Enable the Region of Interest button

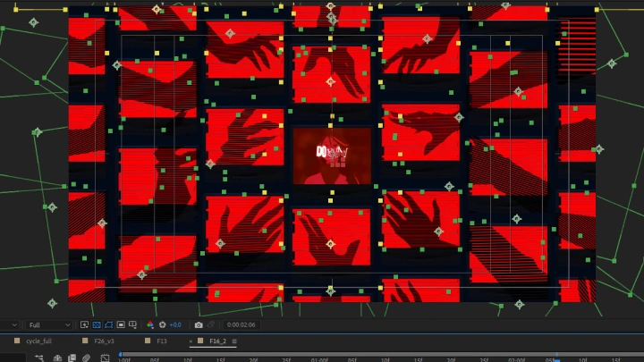[121, 324]
